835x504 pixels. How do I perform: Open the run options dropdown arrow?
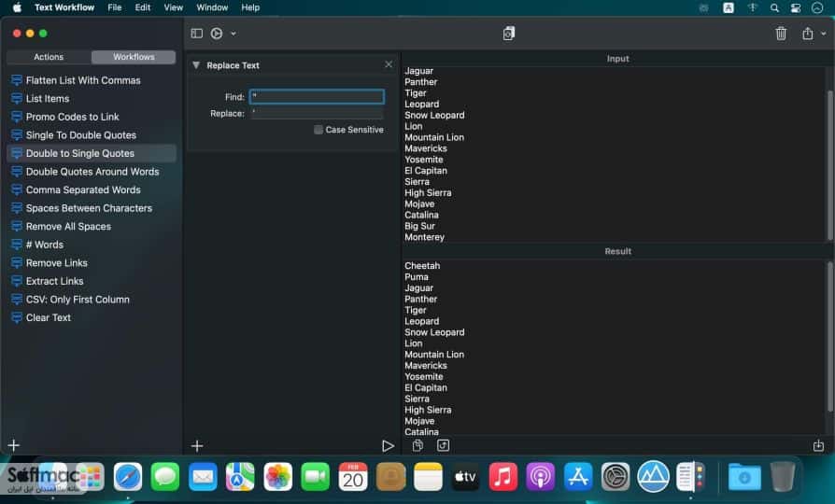click(x=234, y=34)
